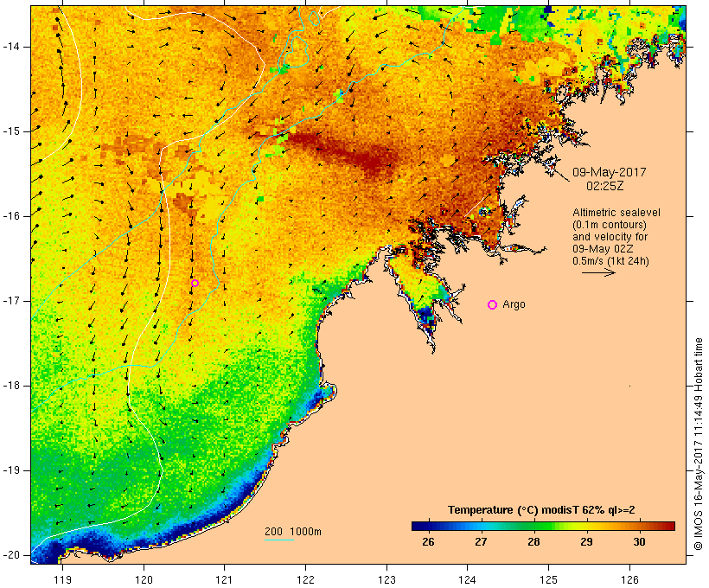Viewport: 709px width, 588px height.
Task: Click the latitude axis label '-15'
Action: point(10,131)
